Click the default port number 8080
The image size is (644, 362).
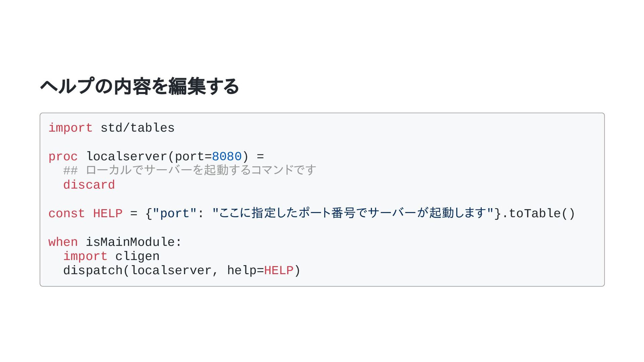[227, 157]
